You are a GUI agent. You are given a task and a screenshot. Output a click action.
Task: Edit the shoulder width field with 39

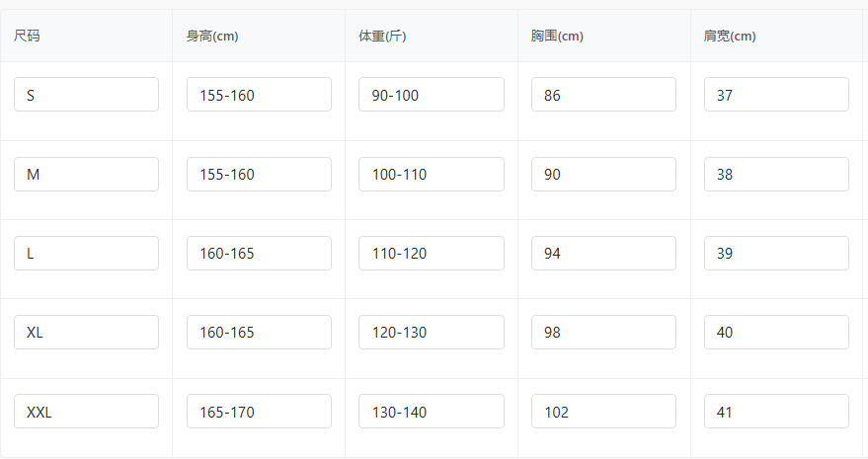click(776, 253)
